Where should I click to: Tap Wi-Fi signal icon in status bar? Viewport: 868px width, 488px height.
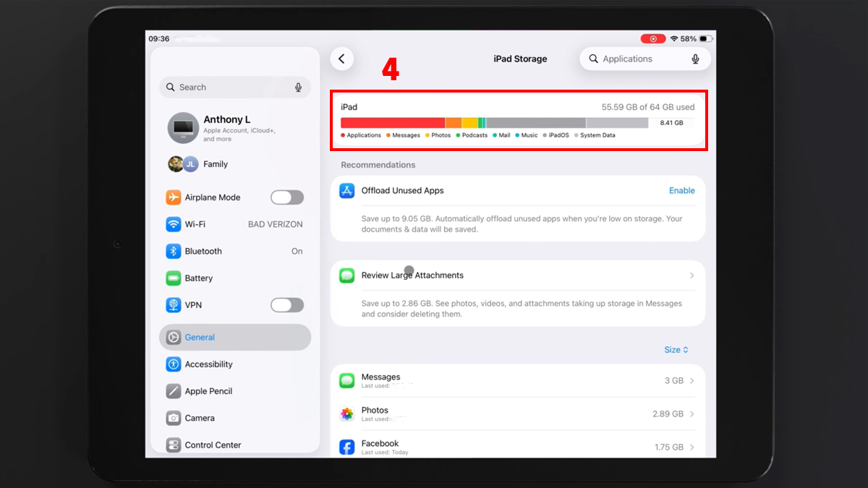click(674, 38)
